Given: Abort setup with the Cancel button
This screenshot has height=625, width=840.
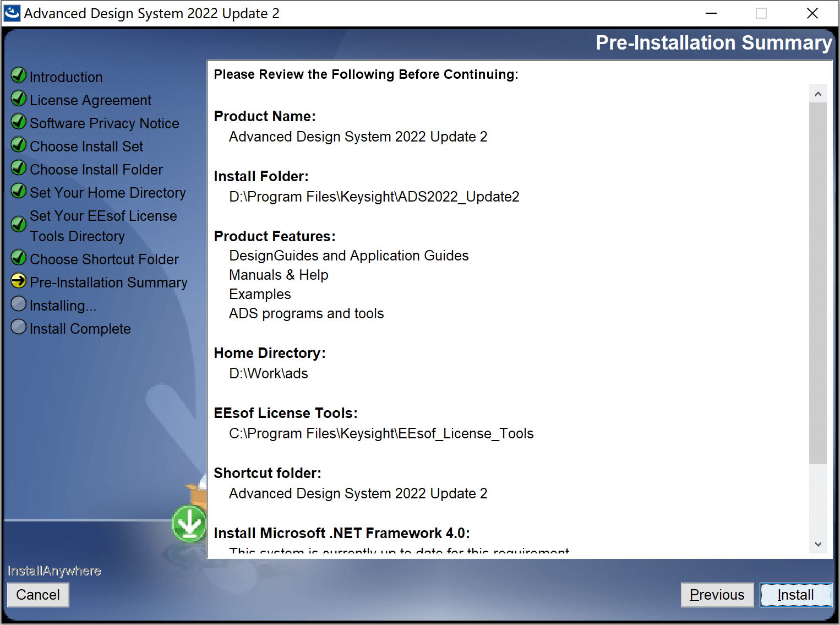Looking at the screenshot, I should tap(38, 595).
